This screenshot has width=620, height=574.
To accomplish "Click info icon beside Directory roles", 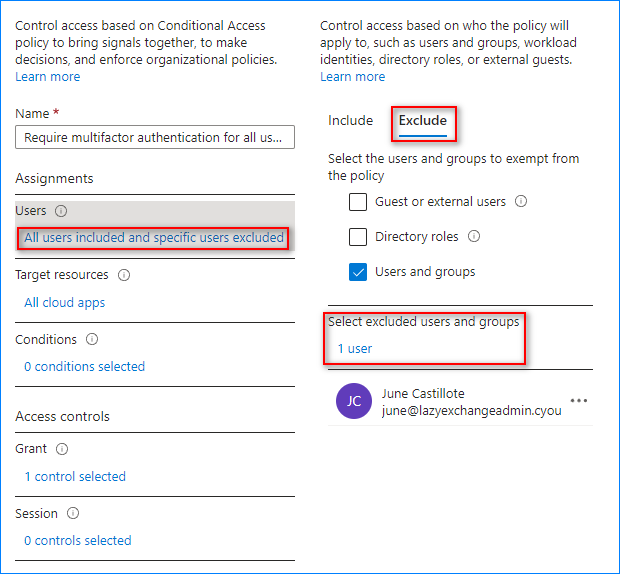I will (474, 236).
